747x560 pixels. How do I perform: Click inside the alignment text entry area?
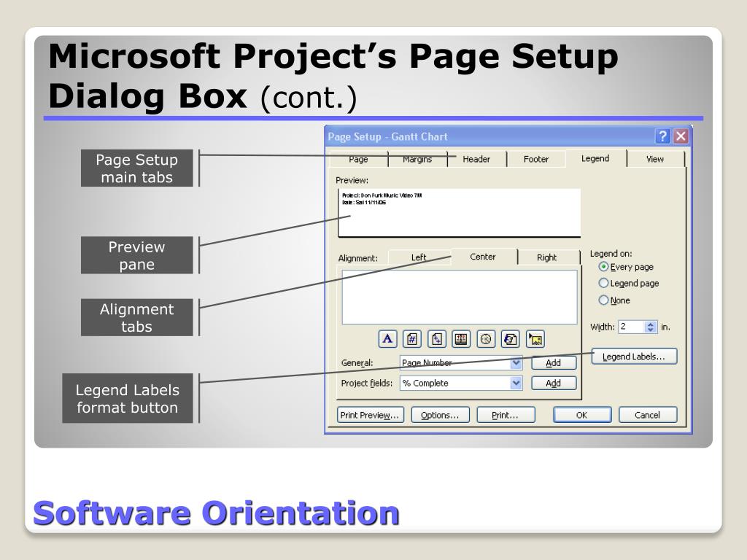460,297
